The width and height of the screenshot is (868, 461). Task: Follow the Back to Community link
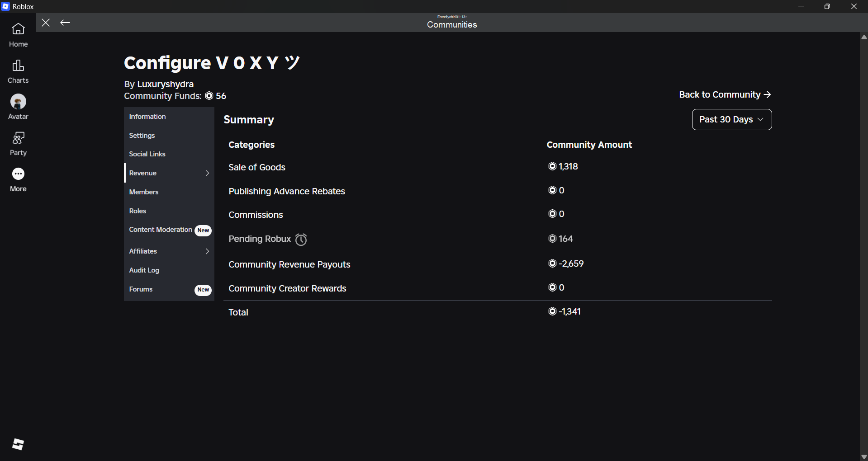pyautogui.click(x=725, y=94)
